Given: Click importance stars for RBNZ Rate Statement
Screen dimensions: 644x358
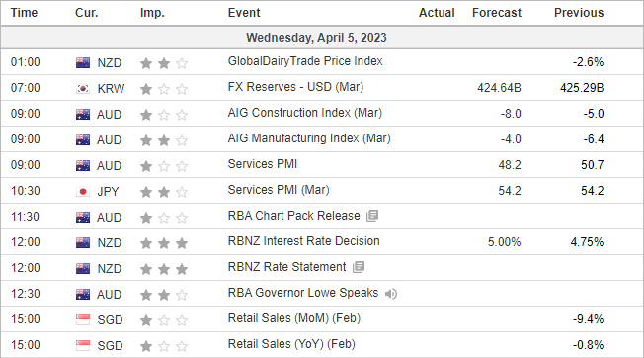Looking at the screenshot, I should coord(164,269).
